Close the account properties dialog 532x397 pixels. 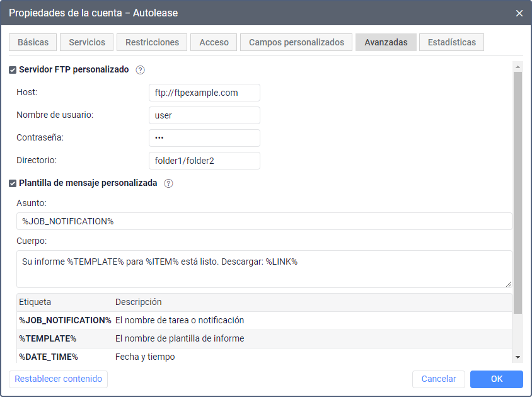coord(519,13)
